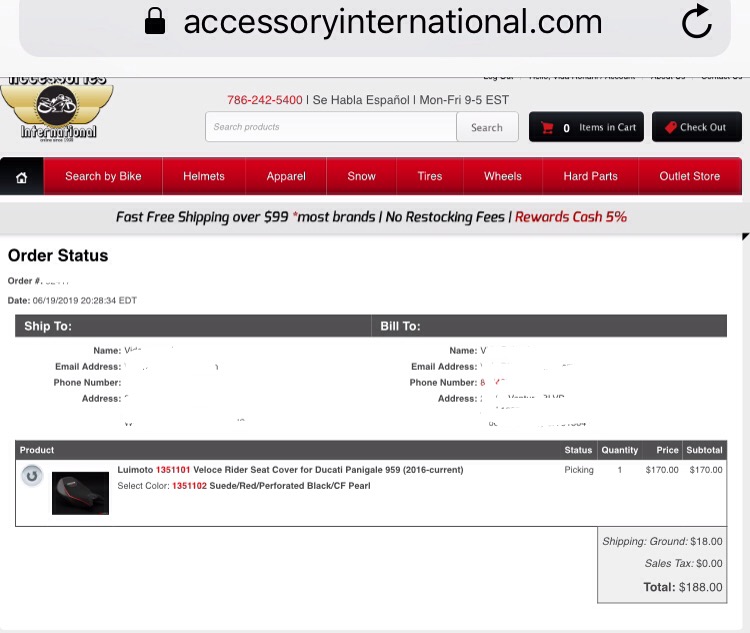Call the 786-242-5400 phone link
The width and height of the screenshot is (750, 633).
[x=265, y=100]
